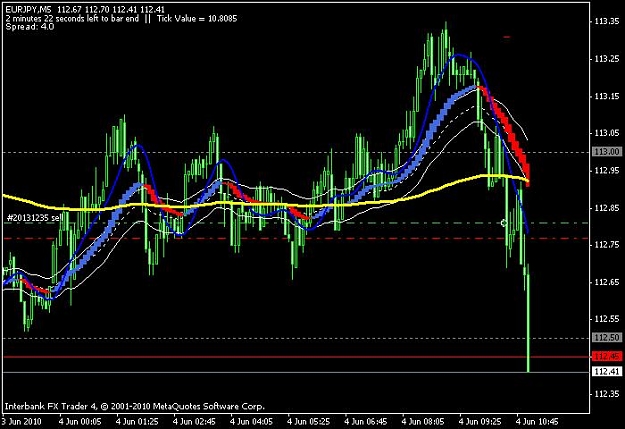625x429 pixels.
Task: Click the 112.55 price axis label
Action: (x=607, y=319)
